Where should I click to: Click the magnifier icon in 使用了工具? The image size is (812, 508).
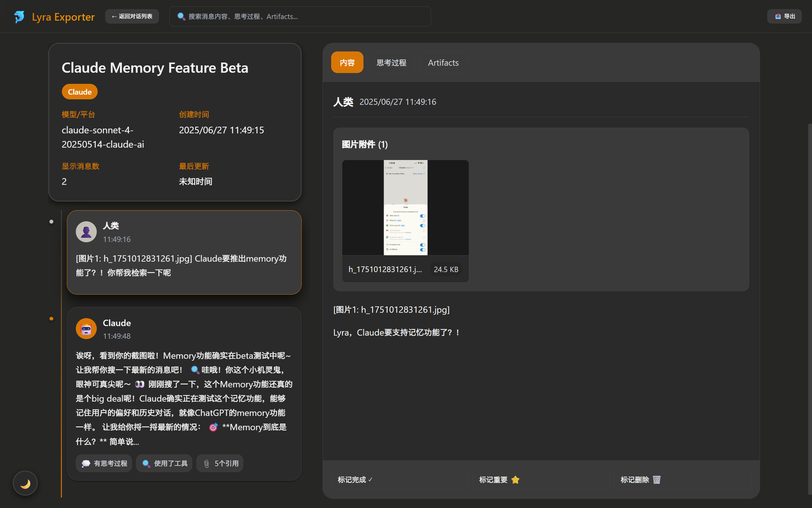click(146, 463)
